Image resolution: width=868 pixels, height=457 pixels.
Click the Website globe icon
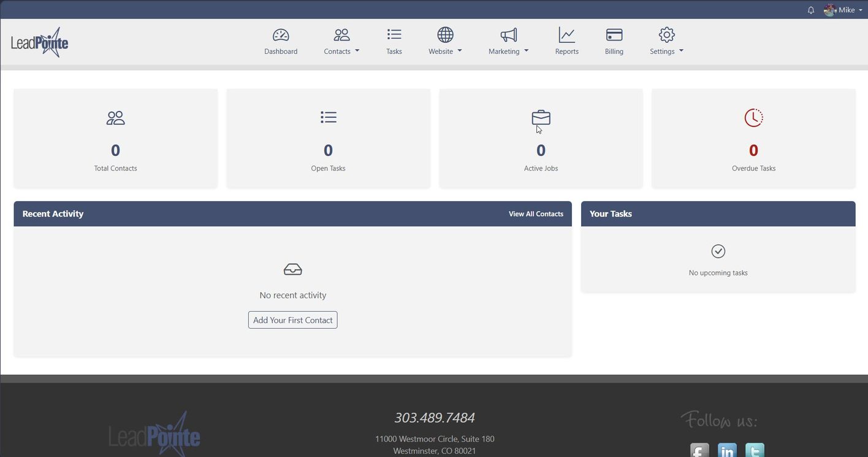[445, 35]
